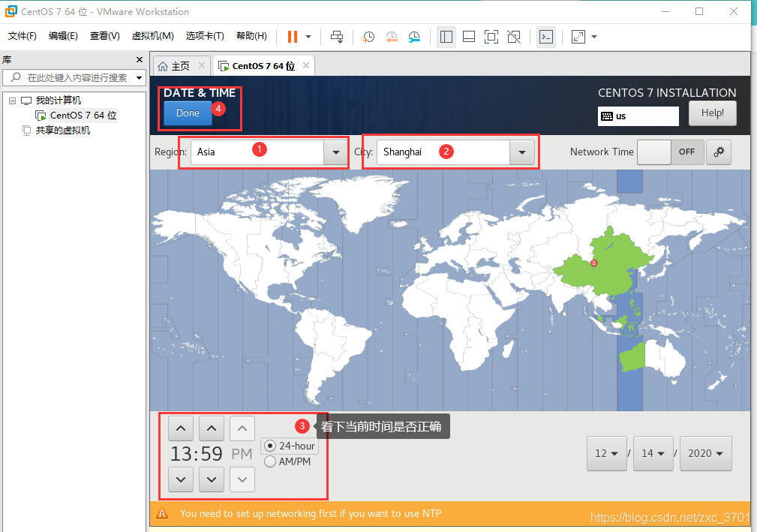Select the 24-hour radio button
Image resolution: width=757 pixels, height=532 pixels.
click(270, 446)
